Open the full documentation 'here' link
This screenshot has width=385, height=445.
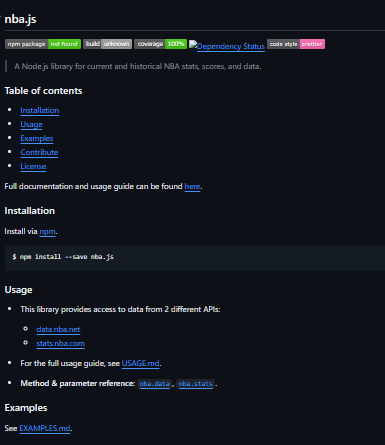click(x=192, y=186)
